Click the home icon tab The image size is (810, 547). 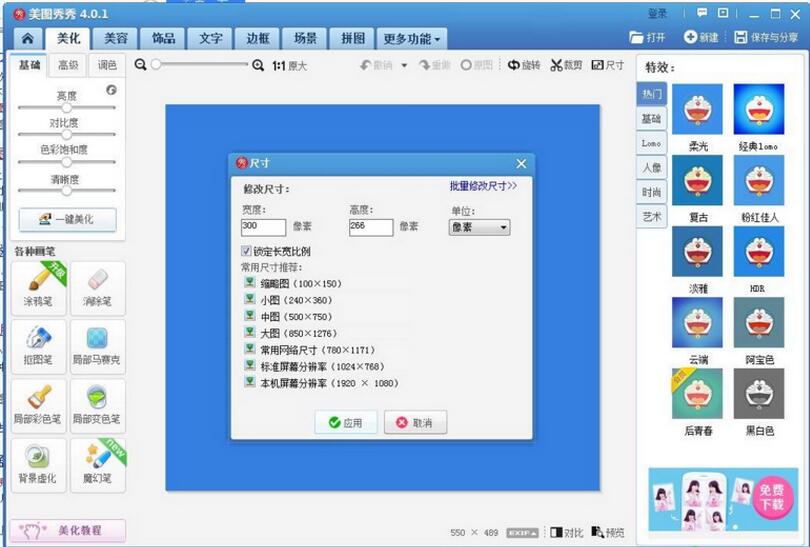[27, 38]
